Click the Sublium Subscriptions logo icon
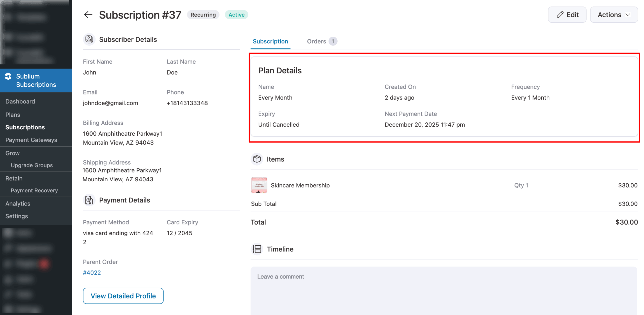 8,76
